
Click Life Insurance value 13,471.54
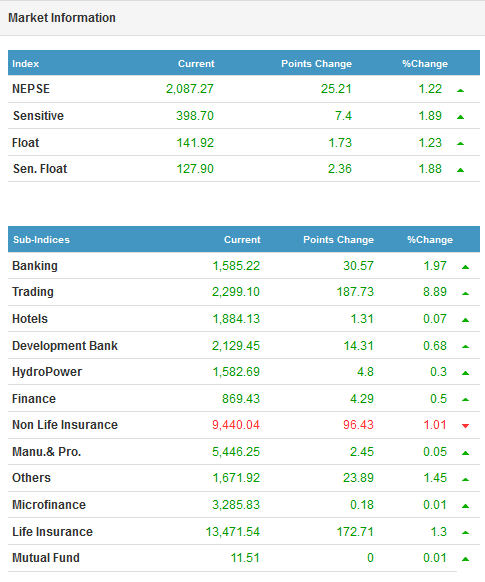pyautogui.click(x=233, y=532)
